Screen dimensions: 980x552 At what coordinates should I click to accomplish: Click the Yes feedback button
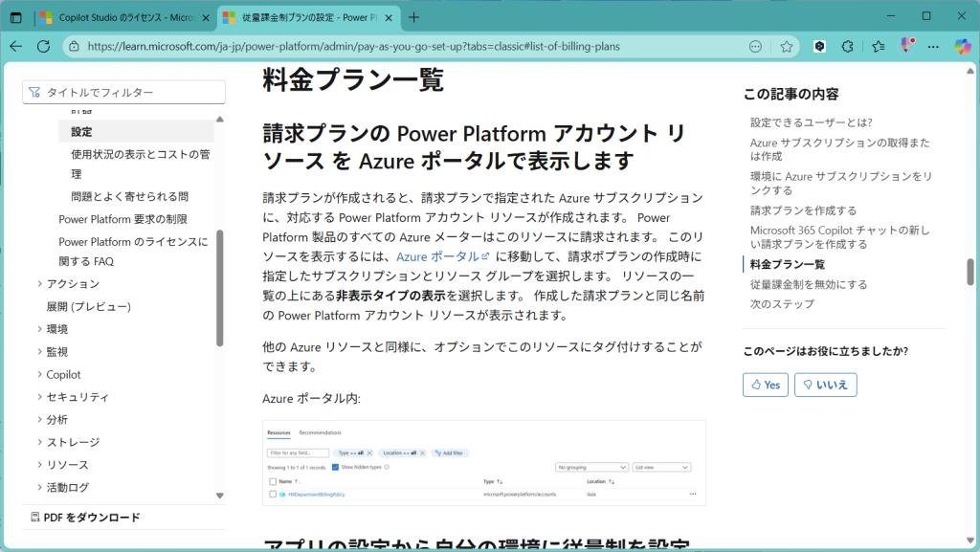tap(766, 385)
